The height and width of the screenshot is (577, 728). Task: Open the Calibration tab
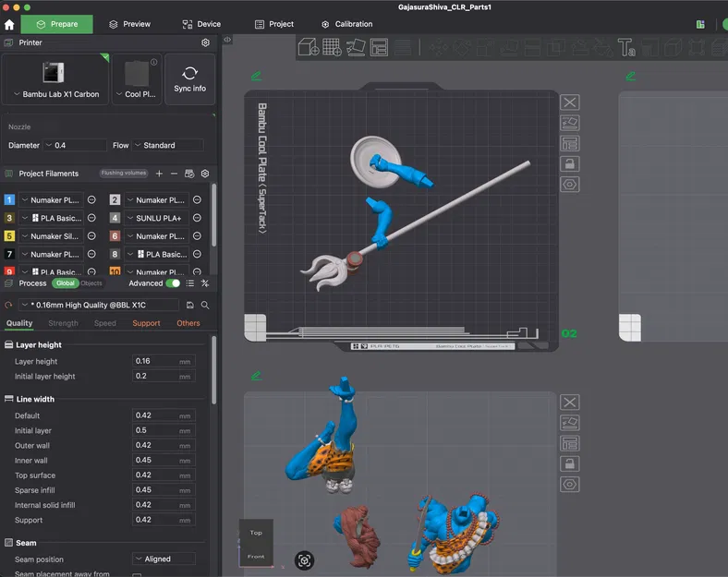point(347,24)
